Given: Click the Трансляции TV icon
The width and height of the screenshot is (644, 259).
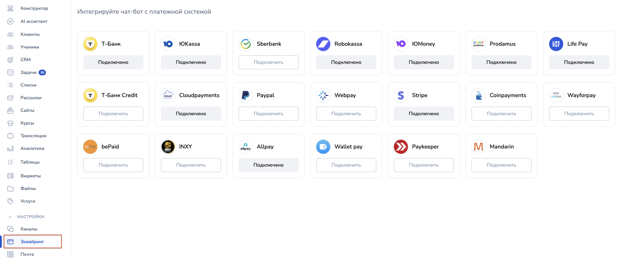Looking at the screenshot, I should click(x=10, y=136).
